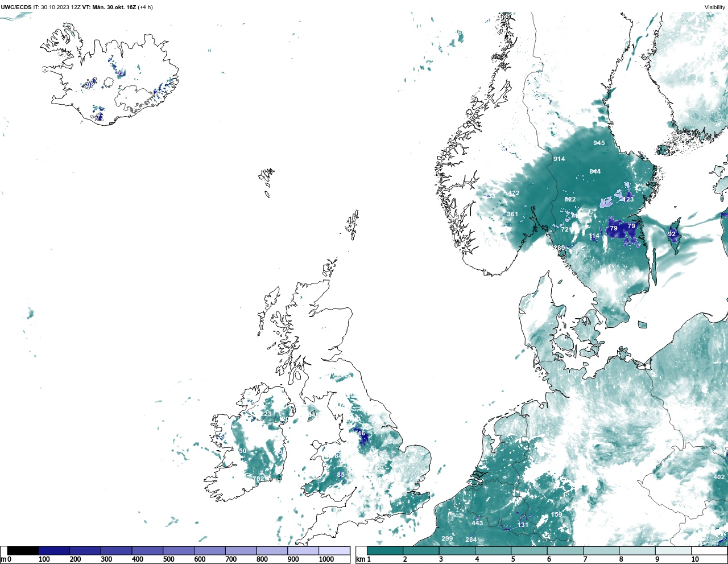Click the 1000 tick label on the legend
The height and width of the screenshot is (564, 728).
click(326, 559)
